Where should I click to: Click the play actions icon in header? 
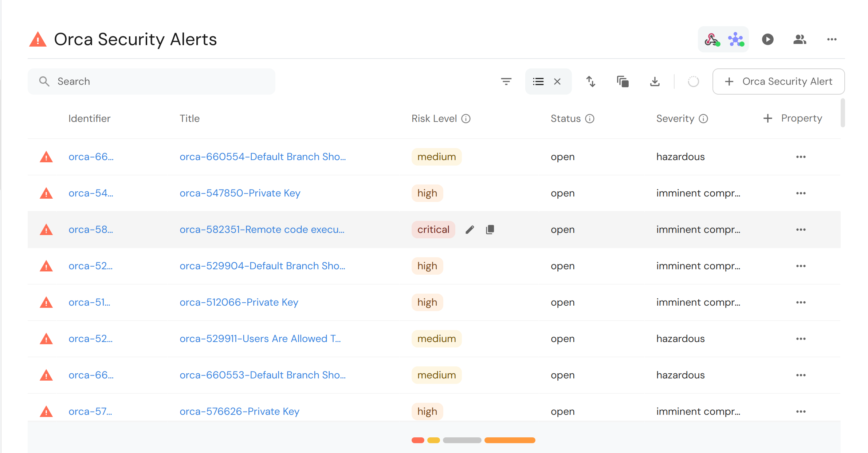point(767,39)
